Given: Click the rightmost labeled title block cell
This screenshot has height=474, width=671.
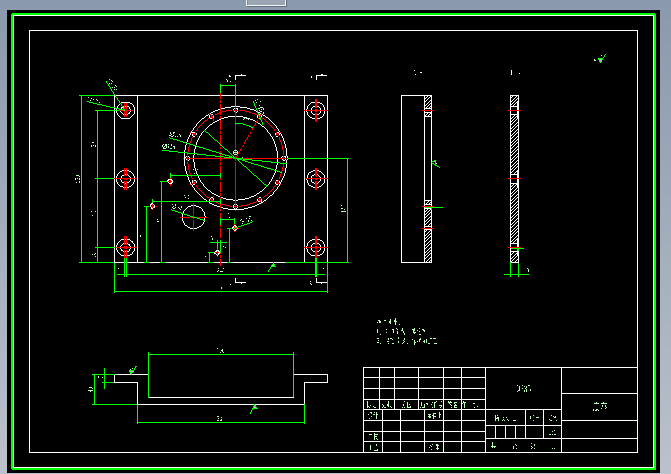Looking at the screenshot, I should (x=600, y=406).
